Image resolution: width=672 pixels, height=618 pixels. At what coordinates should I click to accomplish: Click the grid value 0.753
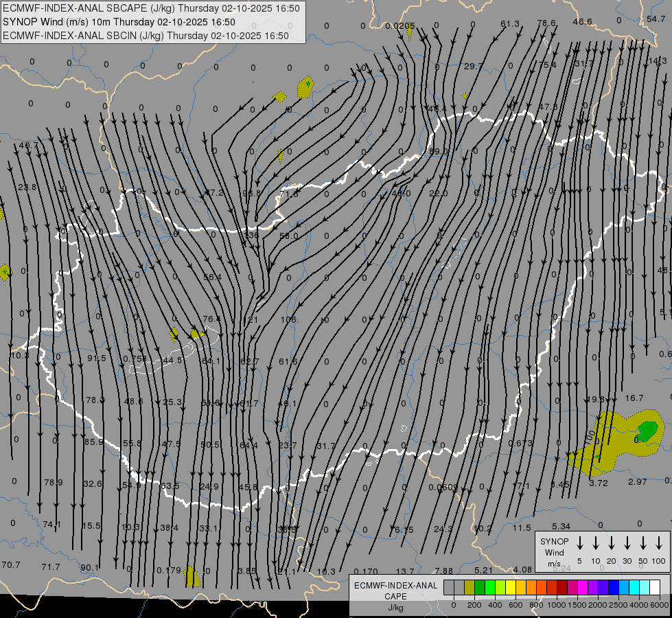pyautogui.click(x=135, y=358)
